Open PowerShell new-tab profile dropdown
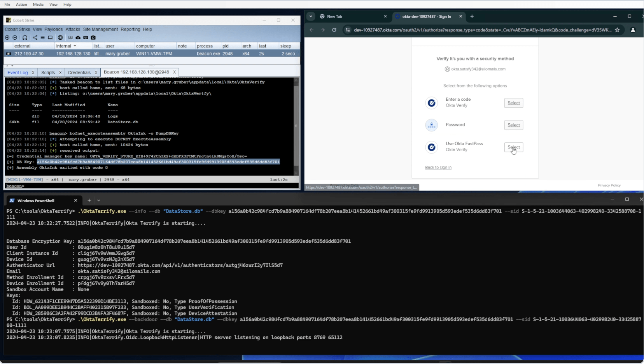Viewport: 644px width, 364px height. [x=99, y=200]
